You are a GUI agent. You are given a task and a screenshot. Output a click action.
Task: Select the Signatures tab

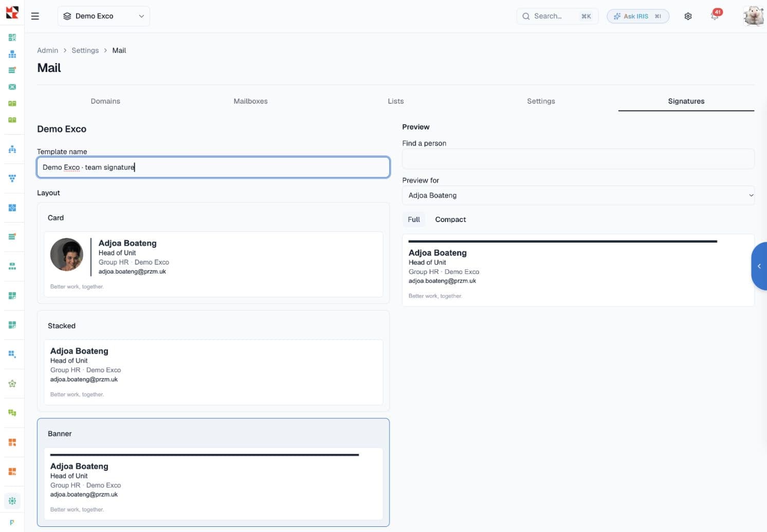coord(686,101)
